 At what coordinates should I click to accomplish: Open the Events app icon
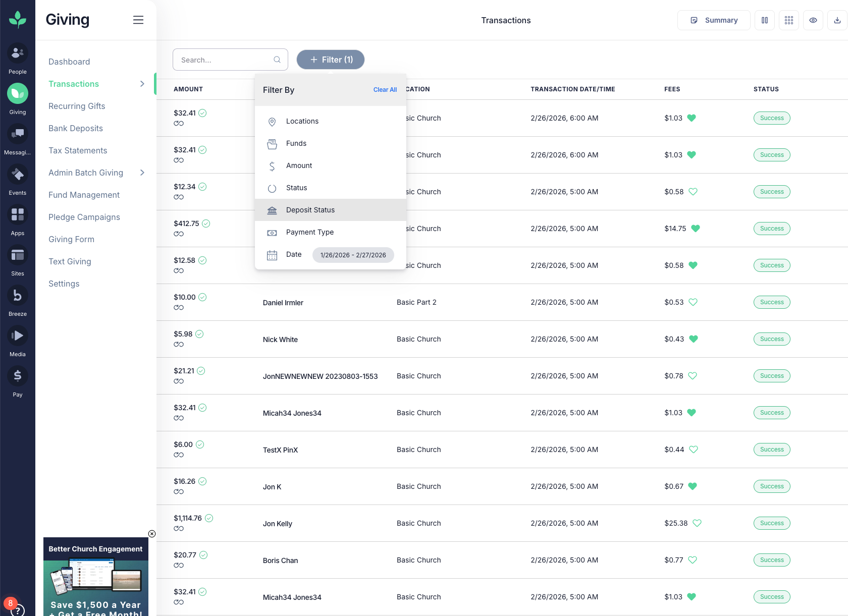(x=18, y=175)
